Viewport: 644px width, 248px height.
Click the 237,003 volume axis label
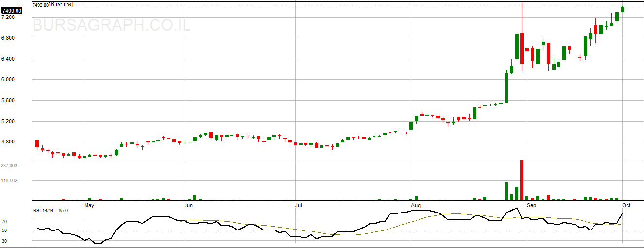point(10,166)
